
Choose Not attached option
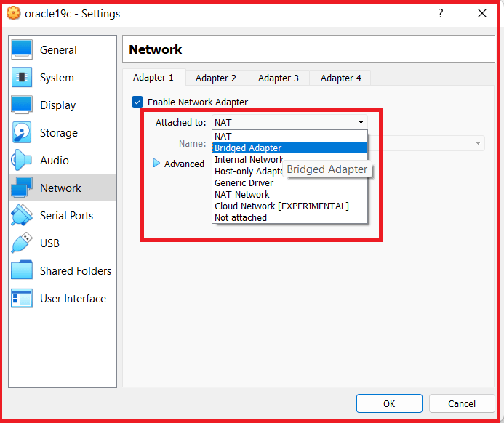tap(289, 217)
